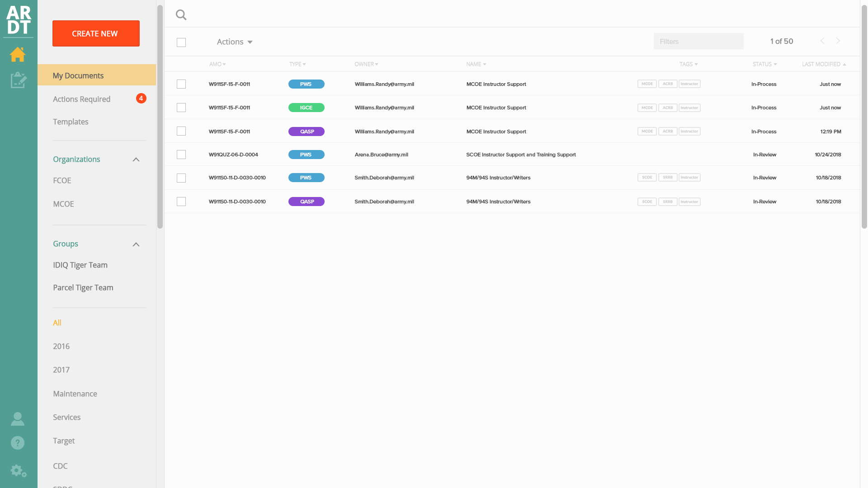Click the PWS type badge on first row
This screenshot has width=868, height=488.
pyautogui.click(x=306, y=84)
